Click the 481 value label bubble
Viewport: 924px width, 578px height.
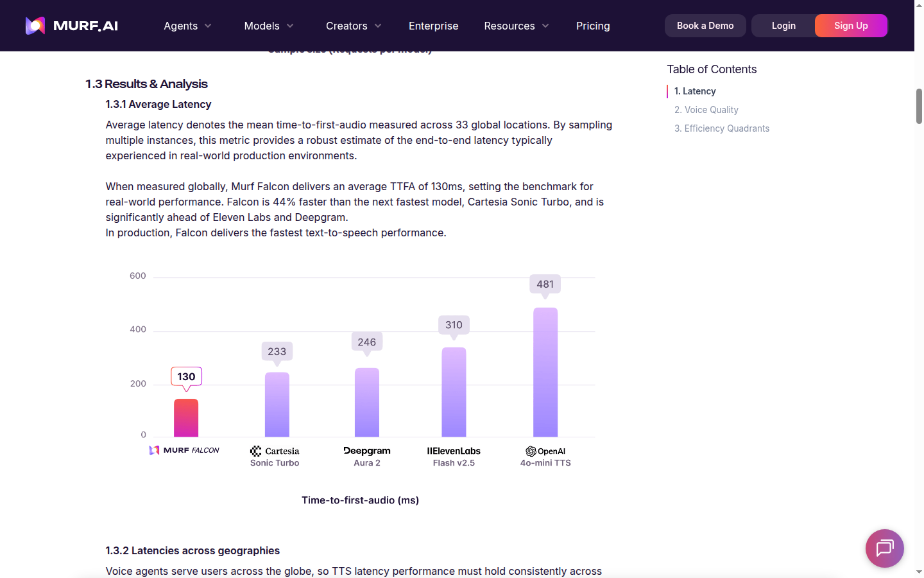pyautogui.click(x=545, y=285)
